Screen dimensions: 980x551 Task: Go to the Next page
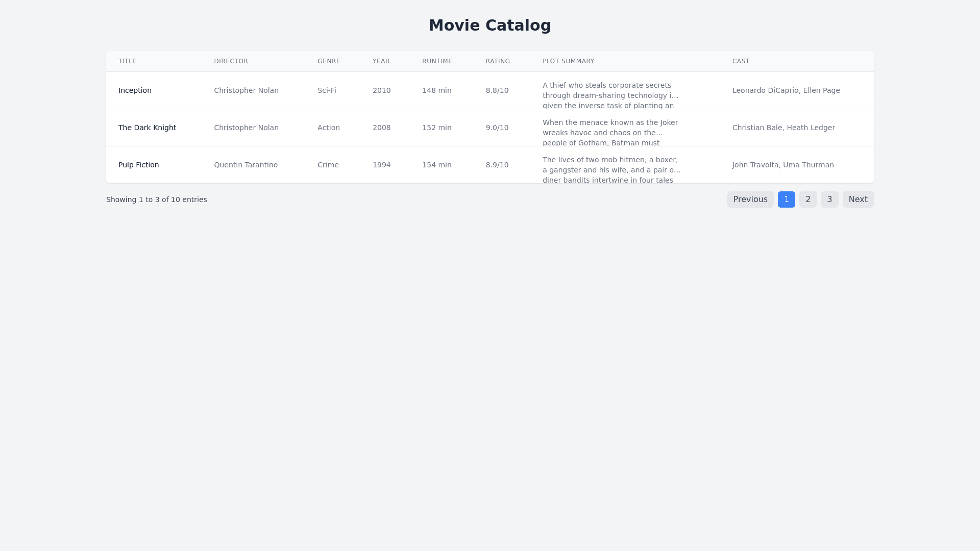point(857,199)
